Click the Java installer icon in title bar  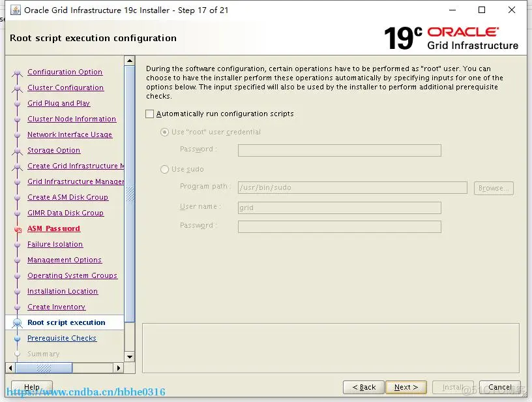click(x=15, y=10)
